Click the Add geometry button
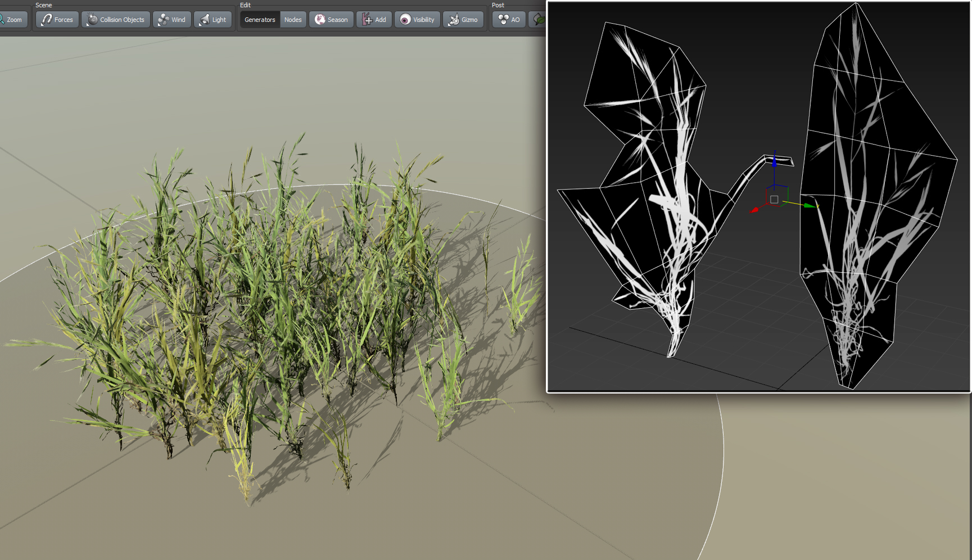This screenshot has height=560, width=972. [x=374, y=20]
